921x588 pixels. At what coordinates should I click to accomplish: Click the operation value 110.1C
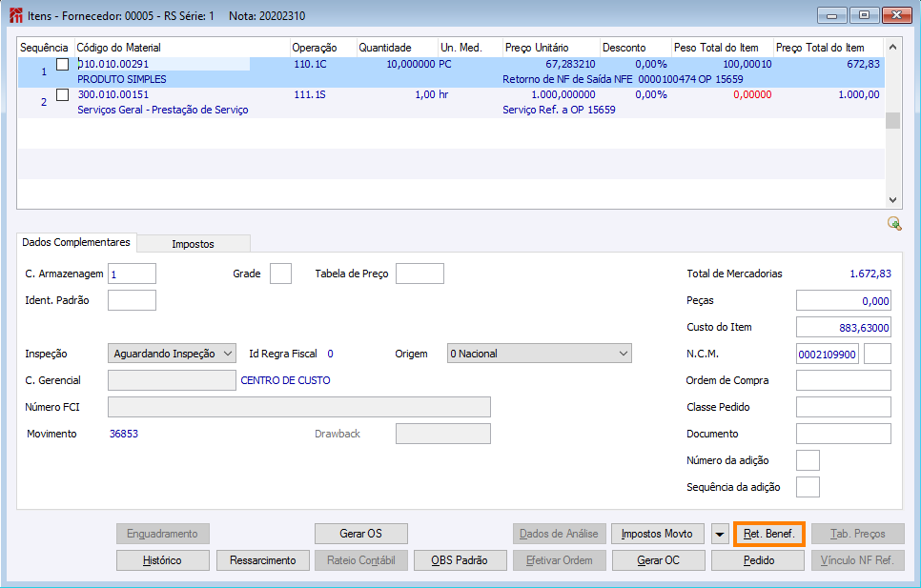tap(310, 64)
